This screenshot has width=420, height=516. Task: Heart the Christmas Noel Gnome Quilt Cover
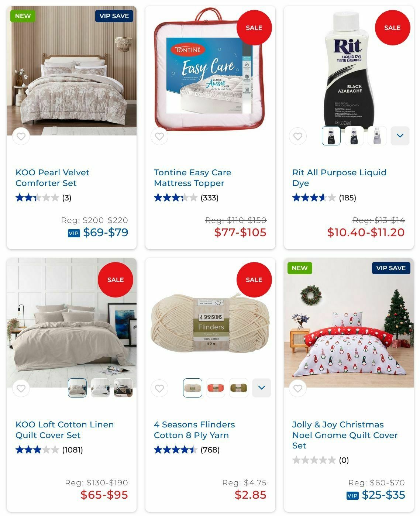tap(298, 388)
